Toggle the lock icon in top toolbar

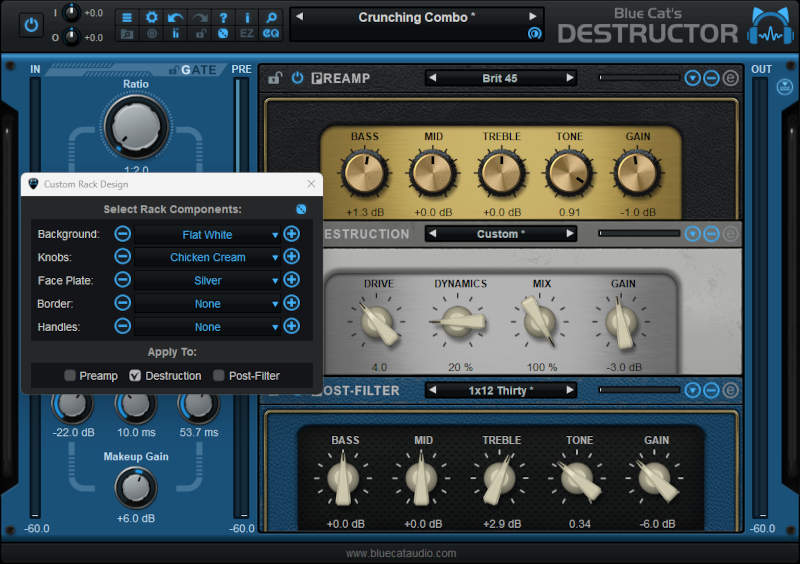pyautogui.click(x=199, y=34)
